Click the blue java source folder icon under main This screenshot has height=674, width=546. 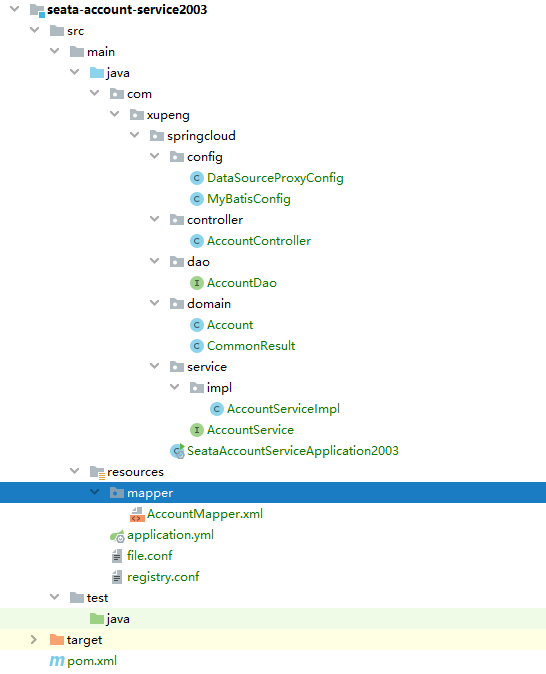97,73
